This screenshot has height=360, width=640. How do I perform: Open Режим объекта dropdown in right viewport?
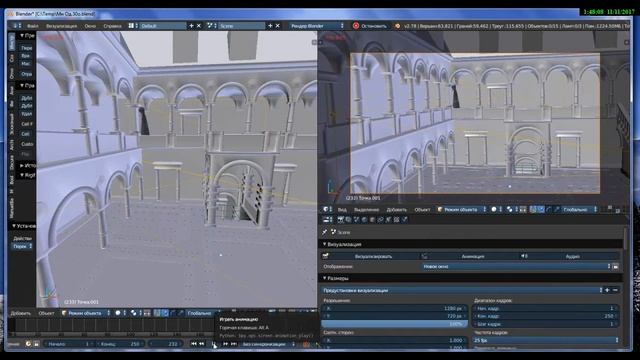tap(462, 209)
